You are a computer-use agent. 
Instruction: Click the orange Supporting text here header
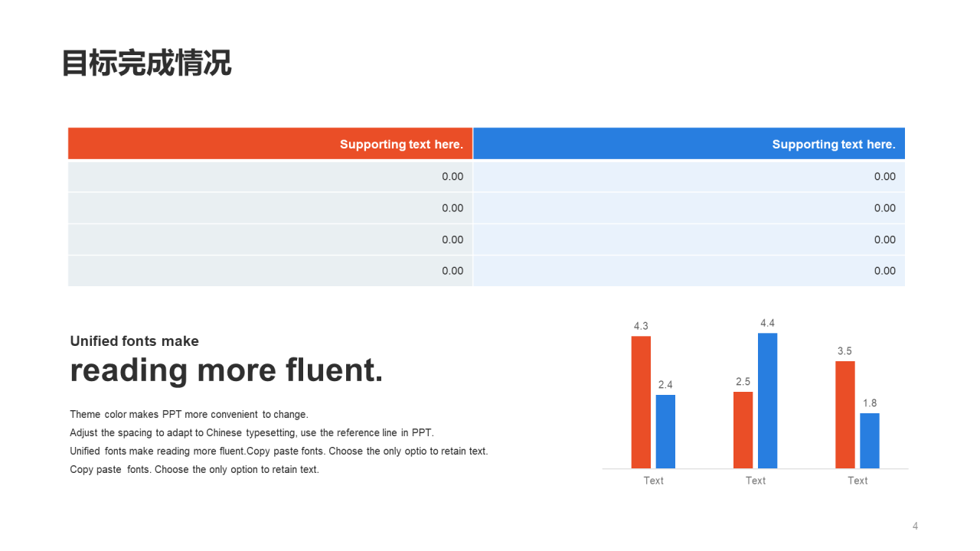point(270,144)
